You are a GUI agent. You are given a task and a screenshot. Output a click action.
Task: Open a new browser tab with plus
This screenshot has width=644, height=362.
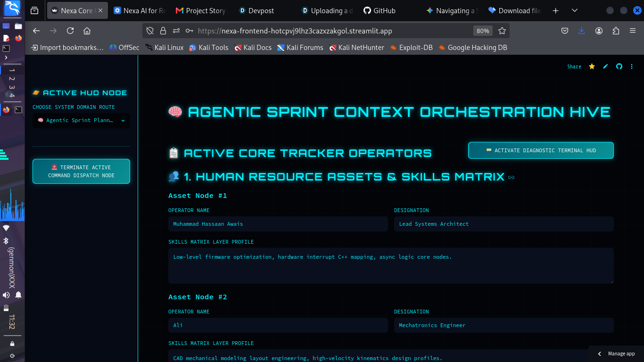556,10
